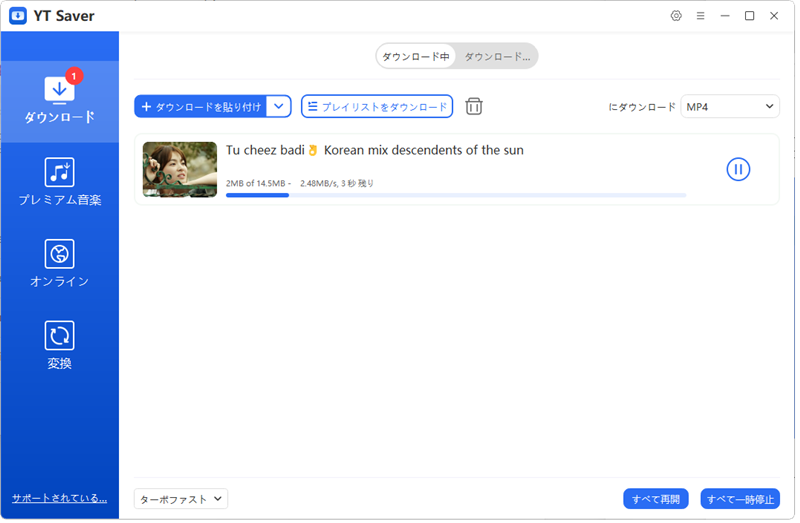Expand the paste download dropdown arrow
Viewport: 800px width, 523px height.
click(x=279, y=106)
